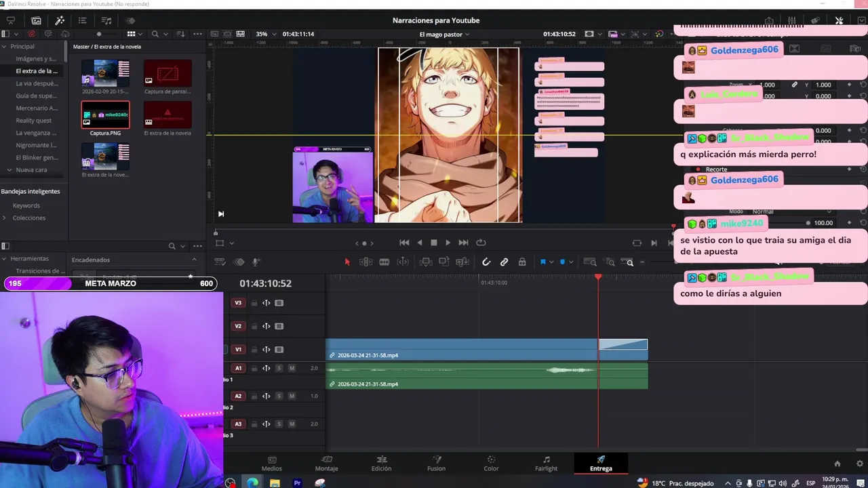Select the Captura.PNG thumbnail

[105, 115]
